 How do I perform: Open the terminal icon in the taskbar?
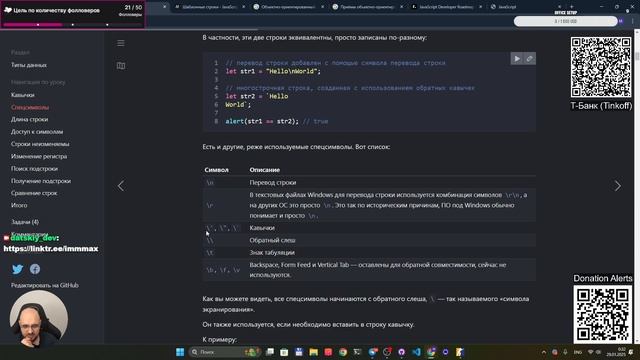358,352
